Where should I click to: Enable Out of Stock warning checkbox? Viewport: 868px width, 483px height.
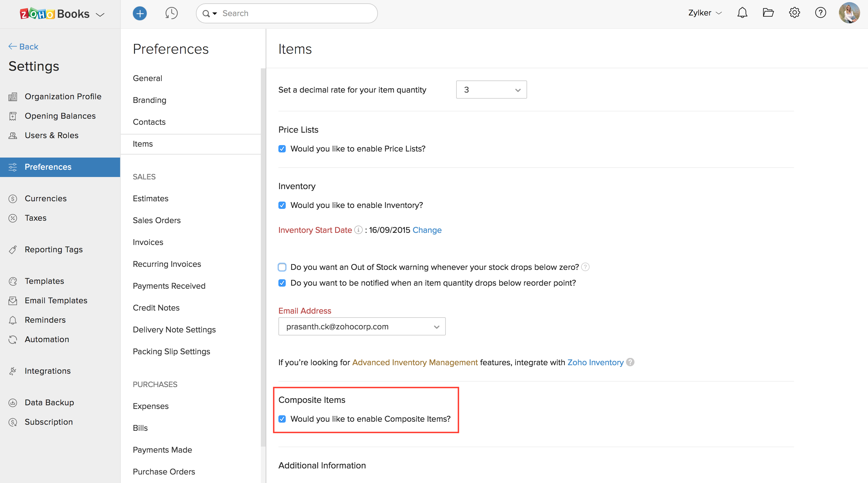point(282,267)
